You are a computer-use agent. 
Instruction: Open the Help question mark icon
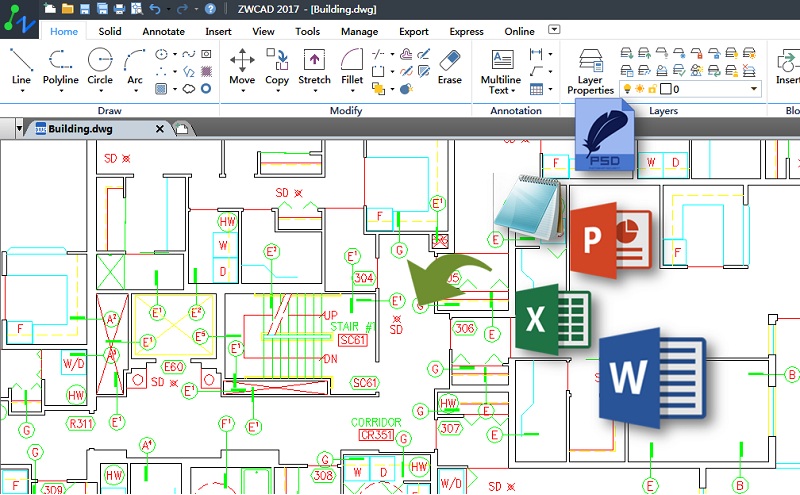[210, 8]
